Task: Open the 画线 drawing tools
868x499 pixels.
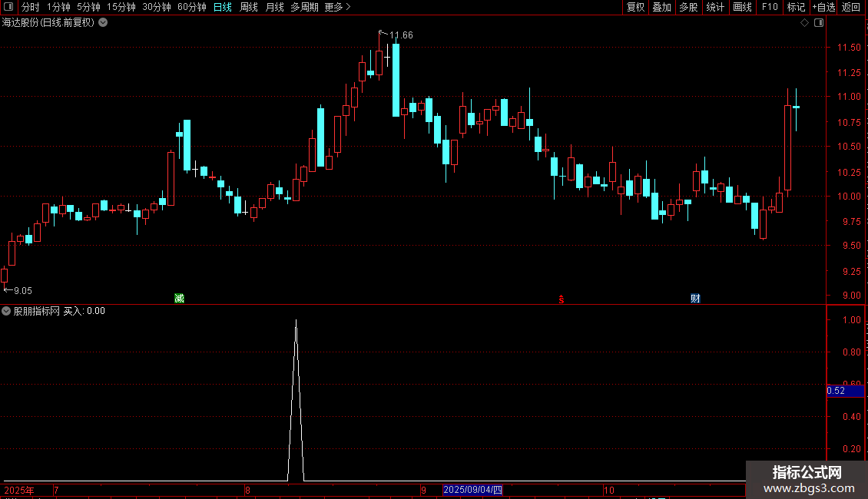Action: coord(742,7)
